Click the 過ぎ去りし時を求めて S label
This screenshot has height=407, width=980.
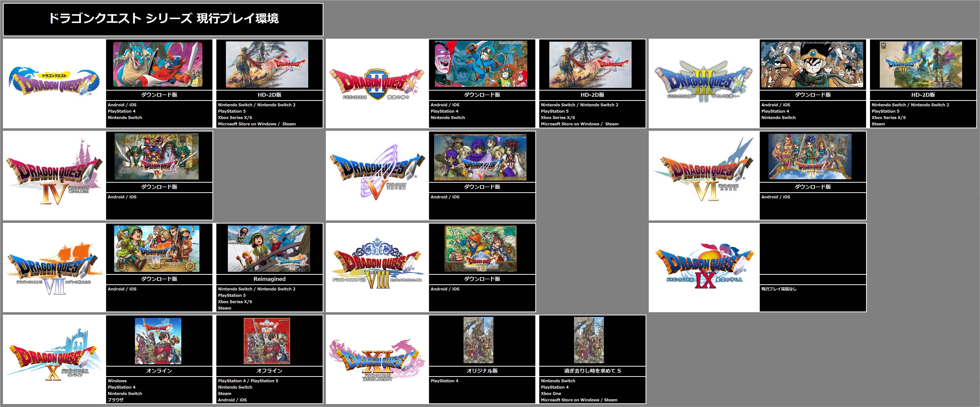[592, 371]
